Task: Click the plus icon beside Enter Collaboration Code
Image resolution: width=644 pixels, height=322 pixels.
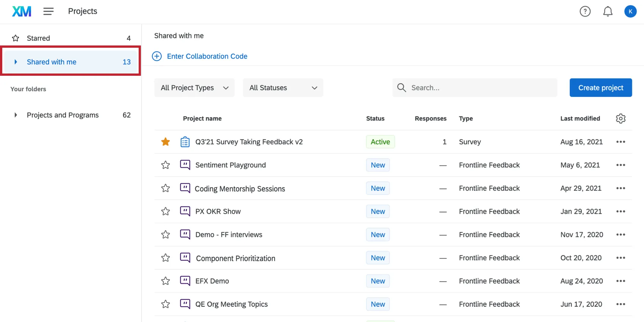Action: click(x=157, y=56)
